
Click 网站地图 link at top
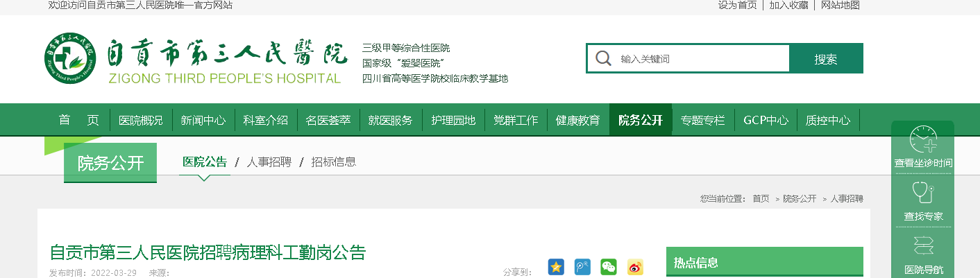click(x=840, y=5)
